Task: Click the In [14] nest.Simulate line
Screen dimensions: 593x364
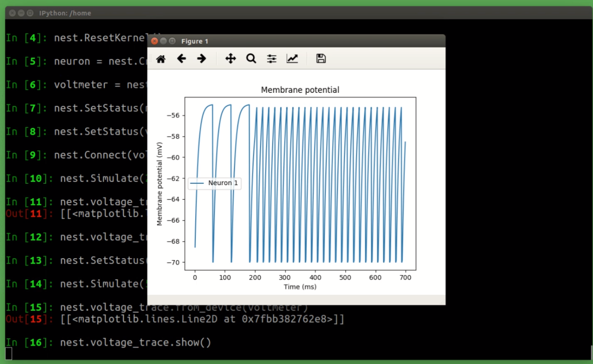Action: (76, 284)
